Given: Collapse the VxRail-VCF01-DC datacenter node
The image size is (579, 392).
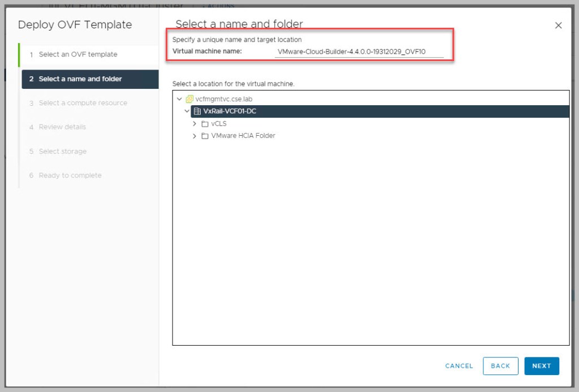Looking at the screenshot, I should coord(187,111).
